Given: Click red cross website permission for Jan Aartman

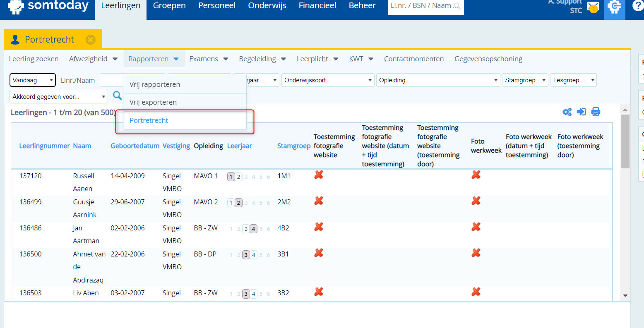Looking at the screenshot, I should click(x=319, y=227).
